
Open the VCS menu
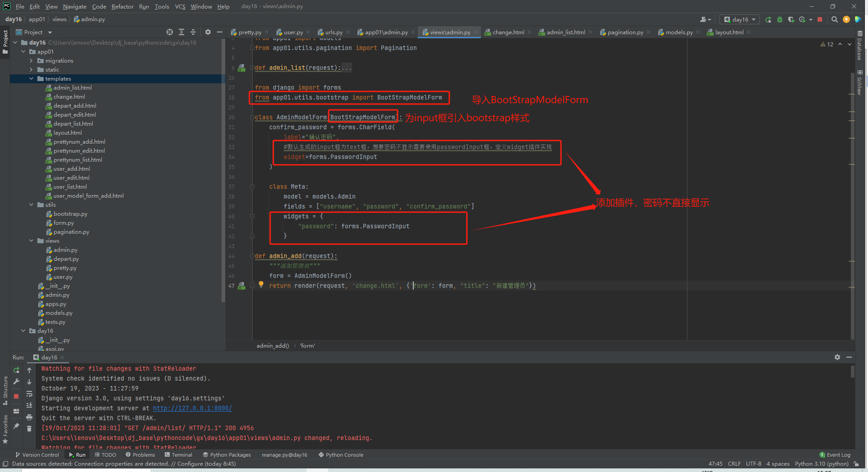[180, 6]
